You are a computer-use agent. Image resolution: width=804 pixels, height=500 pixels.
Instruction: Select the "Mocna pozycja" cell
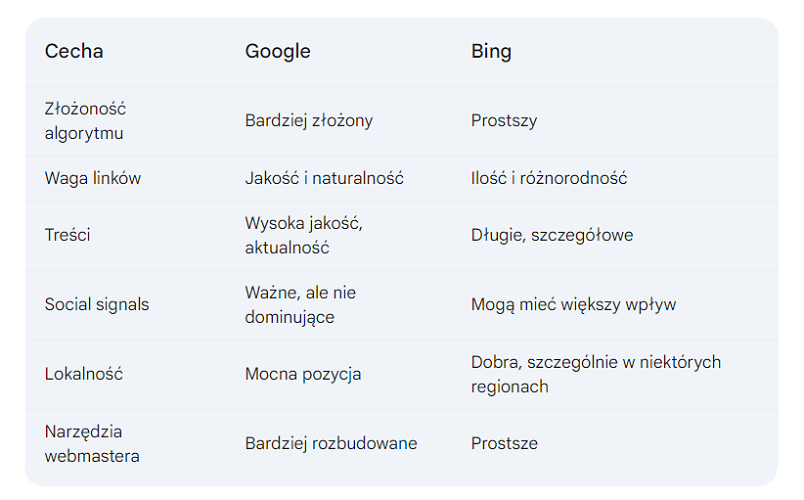(303, 374)
